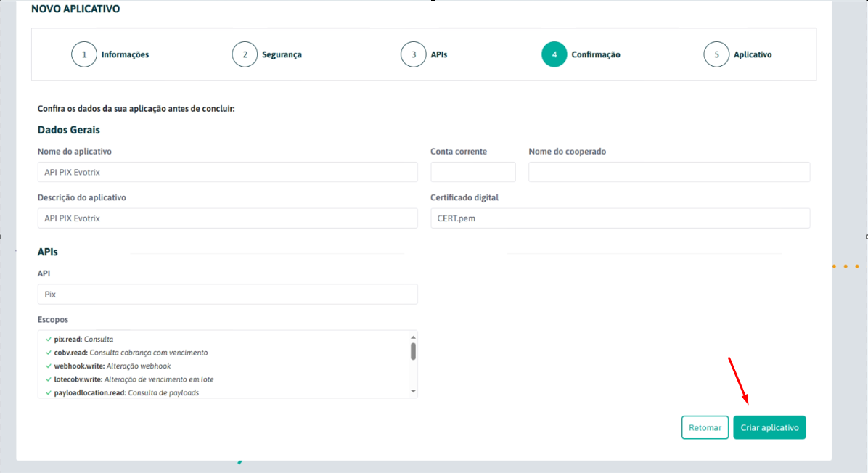Click the Conta corrente field
This screenshot has width=868, height=473.
pyautogui.click(x=472, y=172)
